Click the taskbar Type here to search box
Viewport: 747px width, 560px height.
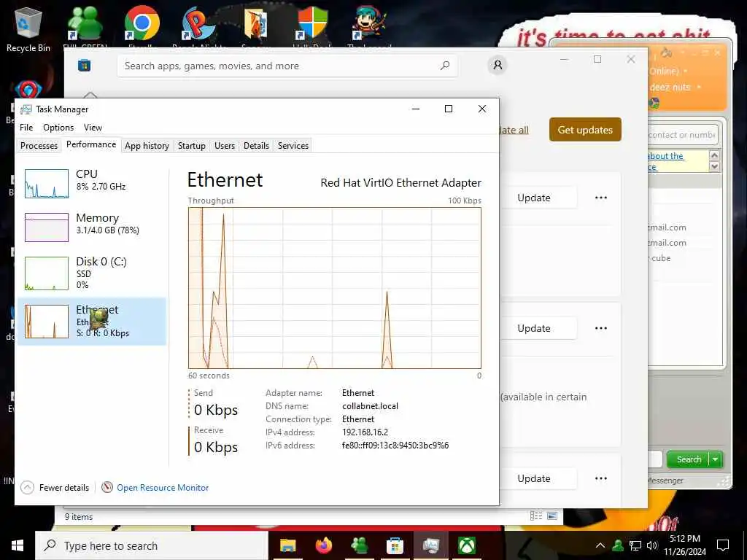(x=152, y=545)
